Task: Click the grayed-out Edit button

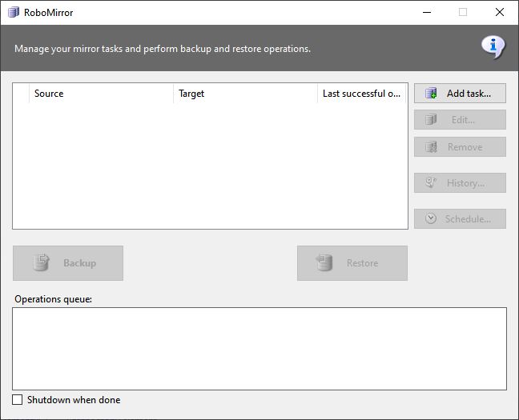Action: tap(460, 120)
